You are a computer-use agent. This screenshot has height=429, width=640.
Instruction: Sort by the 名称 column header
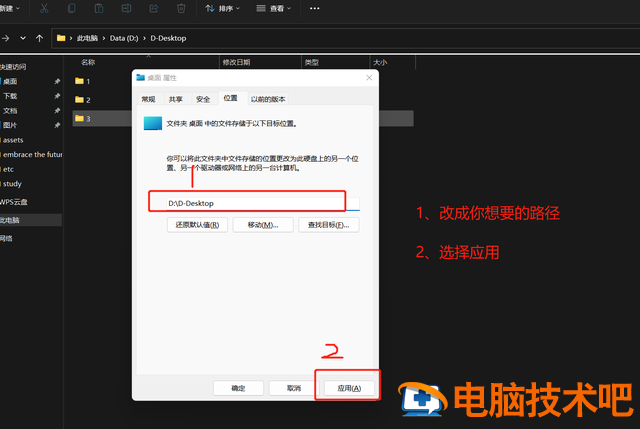88,62
